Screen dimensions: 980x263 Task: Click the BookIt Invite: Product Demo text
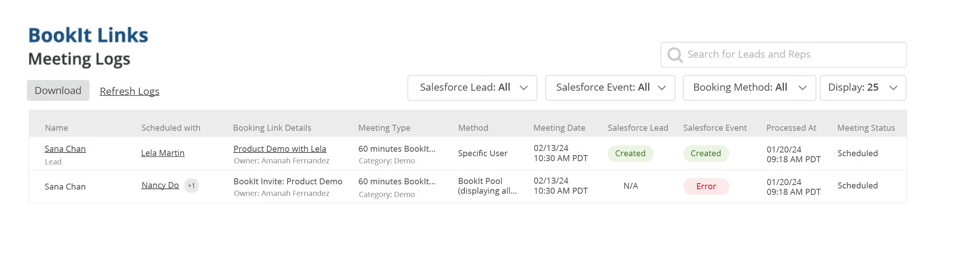click(x=288, y=181)
